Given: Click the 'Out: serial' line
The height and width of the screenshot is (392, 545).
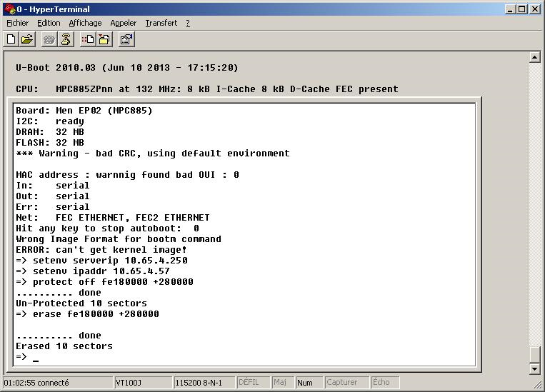Looking at the screenshot, I should click(x=53, y=196).
